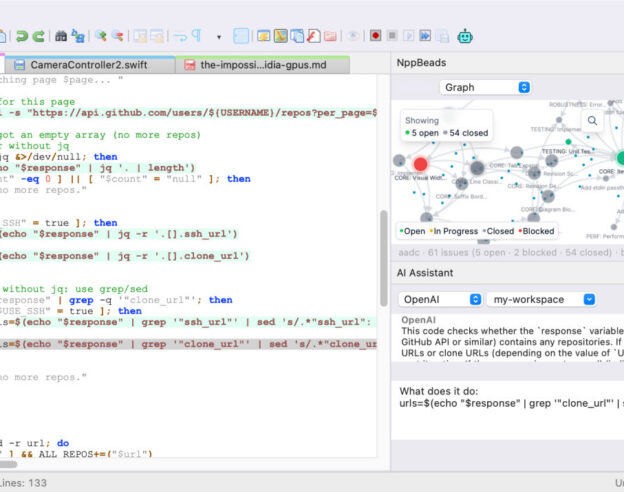Show the Document Map panel
The image size is (624, 492).
[281, 36]
